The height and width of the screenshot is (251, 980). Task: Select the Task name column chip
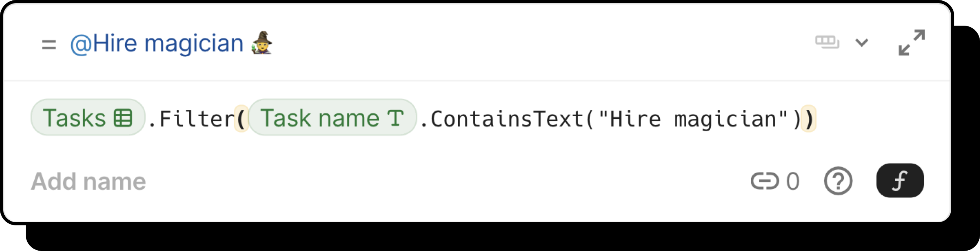point(320,118)
